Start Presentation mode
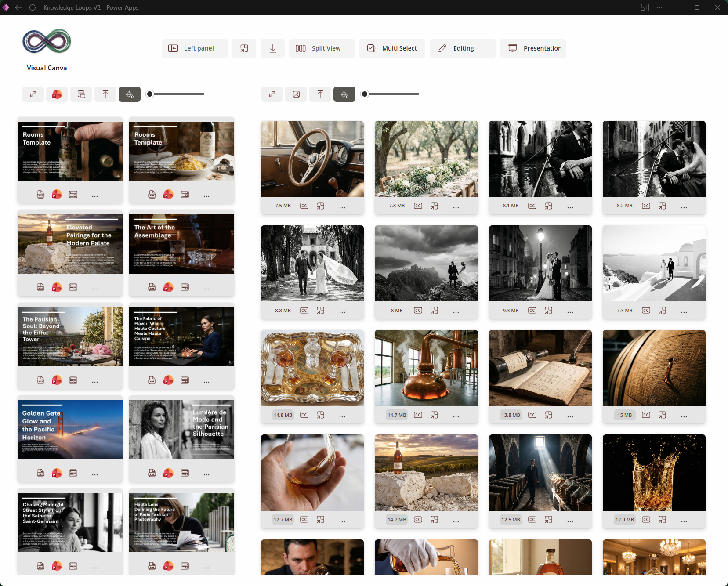The height and width of the screenshot is (586, 728). [533, 48]
